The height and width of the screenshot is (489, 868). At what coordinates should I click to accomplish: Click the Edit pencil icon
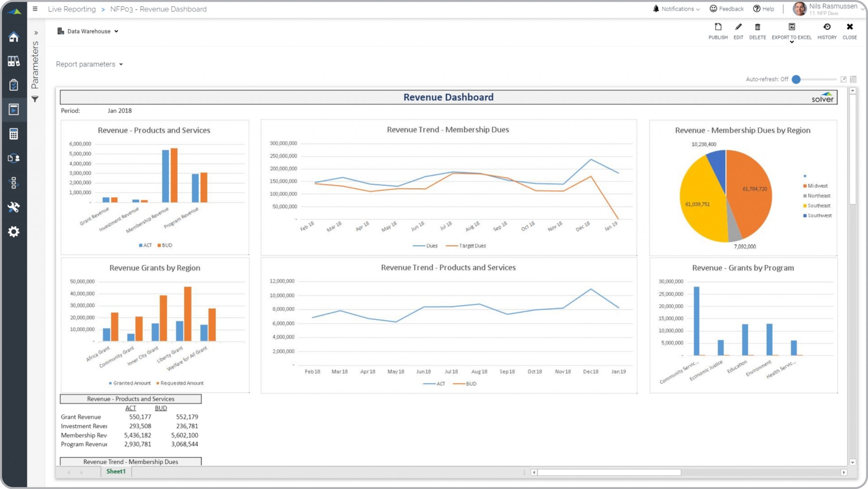tap(738, 27)
